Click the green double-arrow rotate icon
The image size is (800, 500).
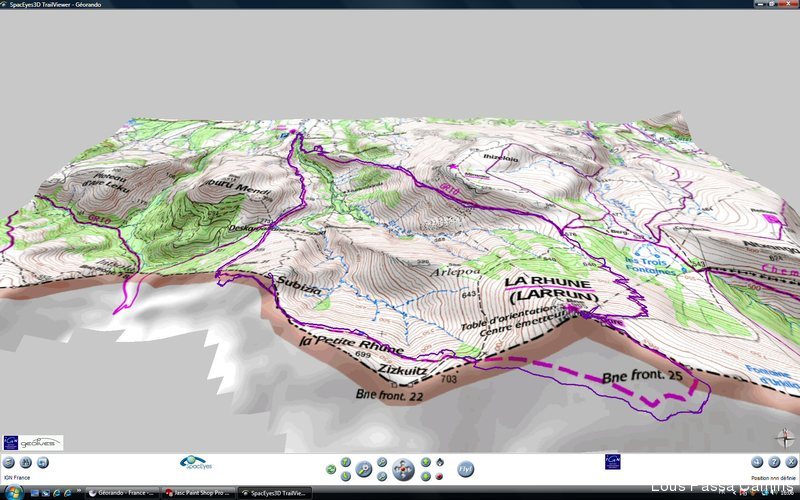(331, 469)
